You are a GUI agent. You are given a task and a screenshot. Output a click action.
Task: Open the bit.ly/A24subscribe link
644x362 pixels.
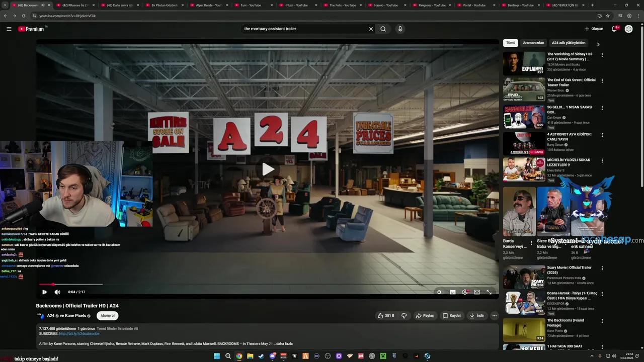(79, 333)
